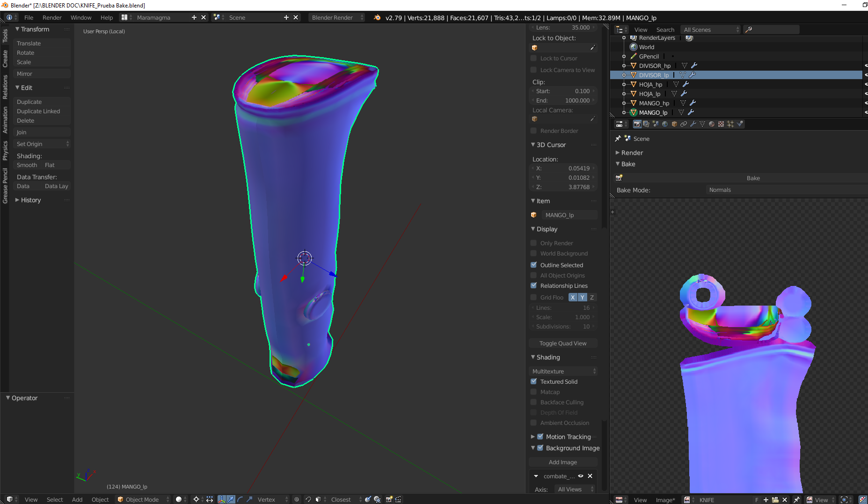
Task: Open the Render menu in top bar
Action: [51, 17]
